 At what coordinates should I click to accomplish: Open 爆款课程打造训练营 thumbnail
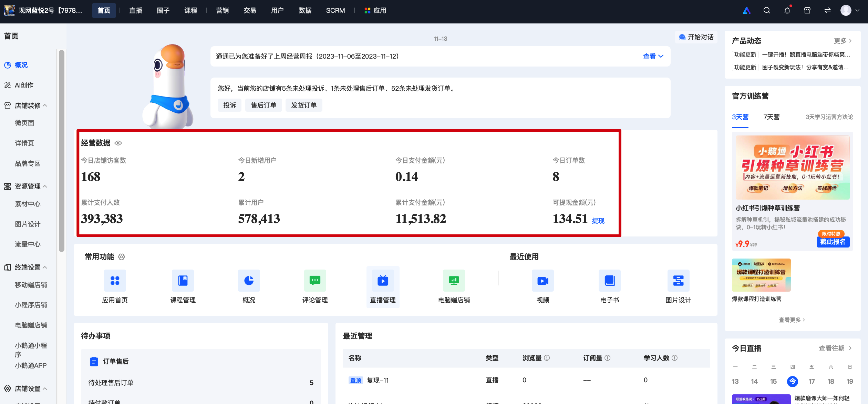[x=761, y=275]
